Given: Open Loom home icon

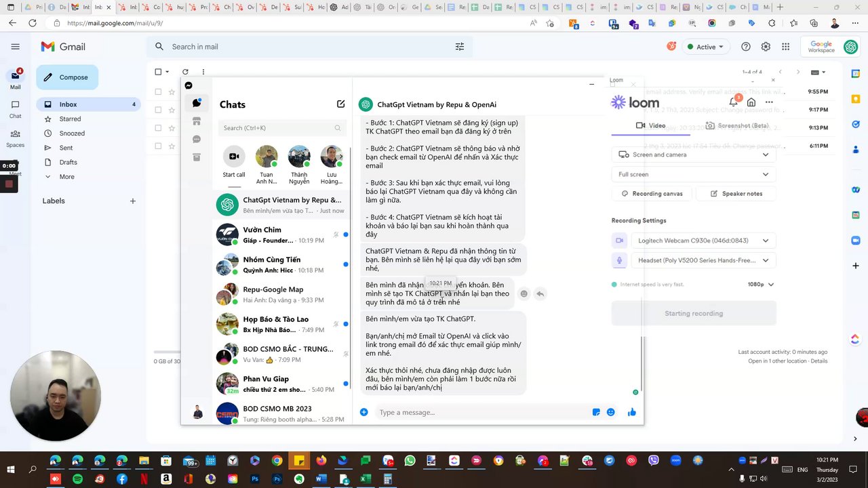Looking at the screenshot, I should click(751, 102).
